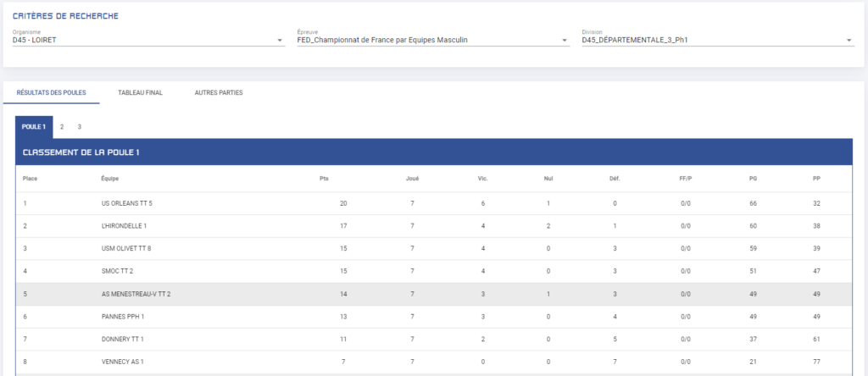Select the Résultats des poules tab

point(52,93)
